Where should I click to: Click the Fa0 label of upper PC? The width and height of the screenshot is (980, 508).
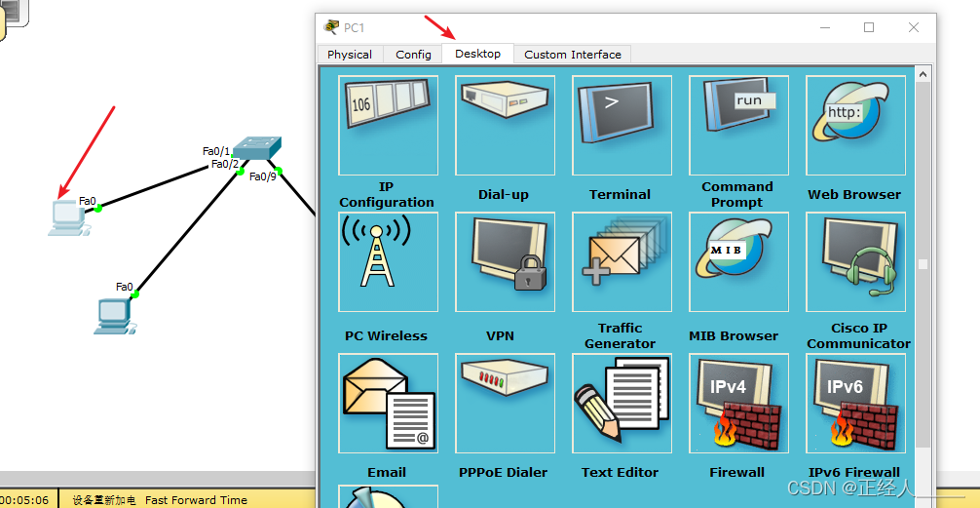tap(88, 201)
